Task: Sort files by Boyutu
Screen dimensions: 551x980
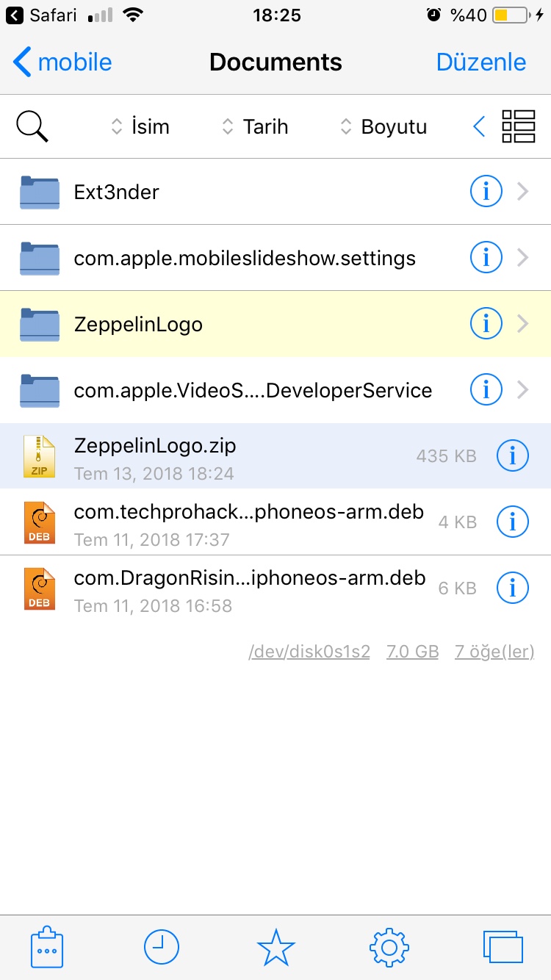Action: point(383,127)
